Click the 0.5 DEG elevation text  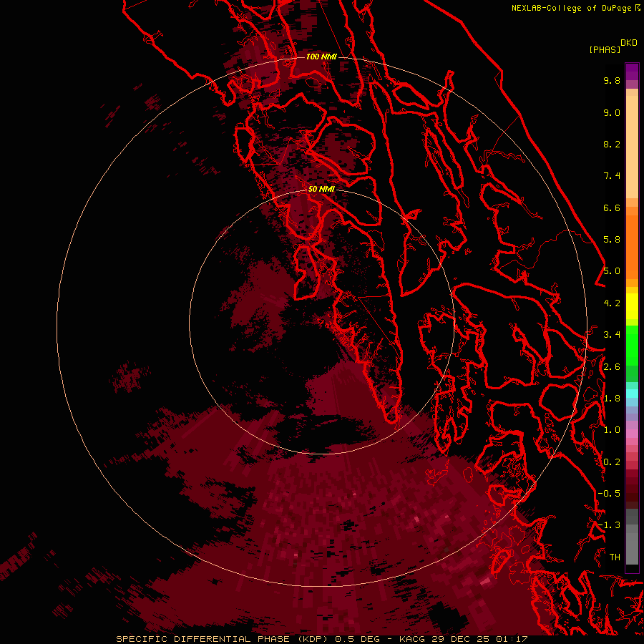(356, 639)
